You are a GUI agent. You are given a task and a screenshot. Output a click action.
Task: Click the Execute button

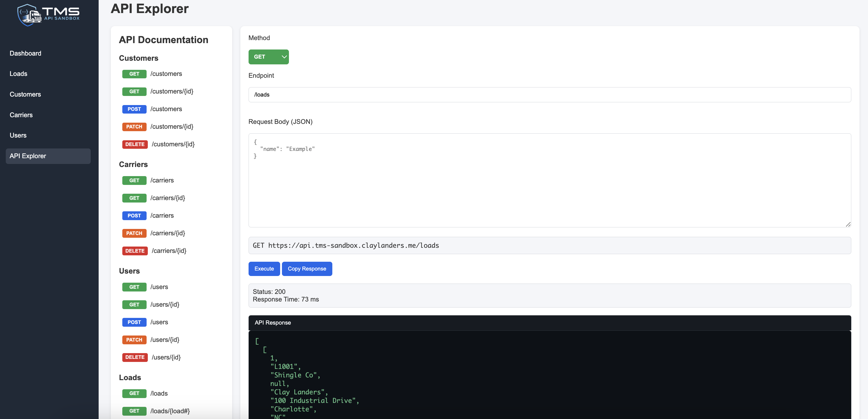click(264, 269)
